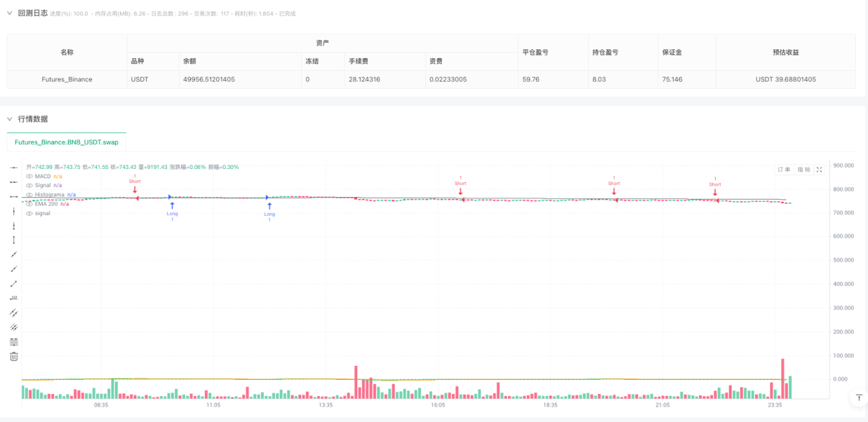Click the Short marker just after 16:05
This screenshot has width=868, height=422.
pyautogui.click(x=460, y=186)
